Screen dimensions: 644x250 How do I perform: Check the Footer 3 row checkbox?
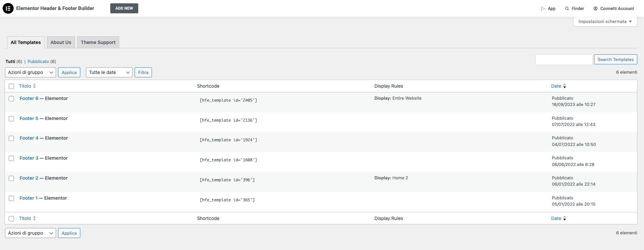coord(11,158)
